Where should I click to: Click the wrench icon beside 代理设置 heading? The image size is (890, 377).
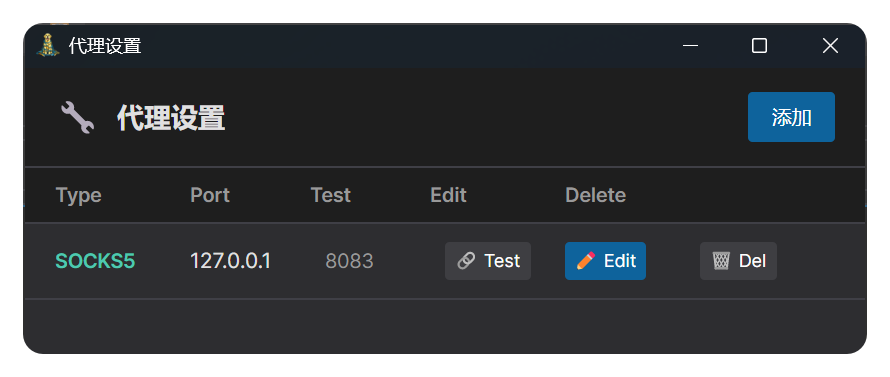click(77, 118)
